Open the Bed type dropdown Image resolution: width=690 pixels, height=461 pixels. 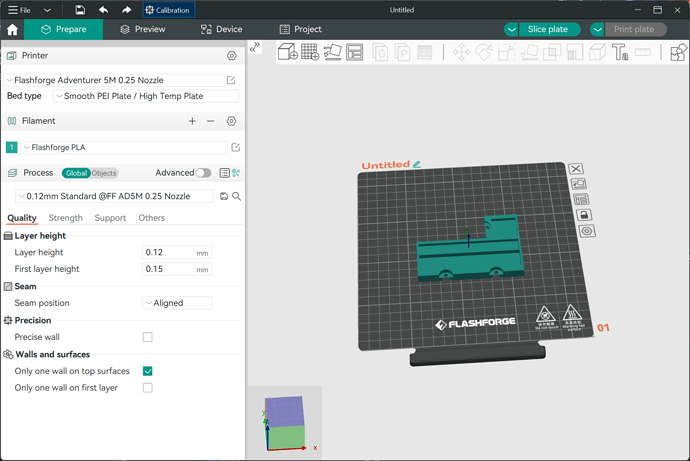pos(146,96)
